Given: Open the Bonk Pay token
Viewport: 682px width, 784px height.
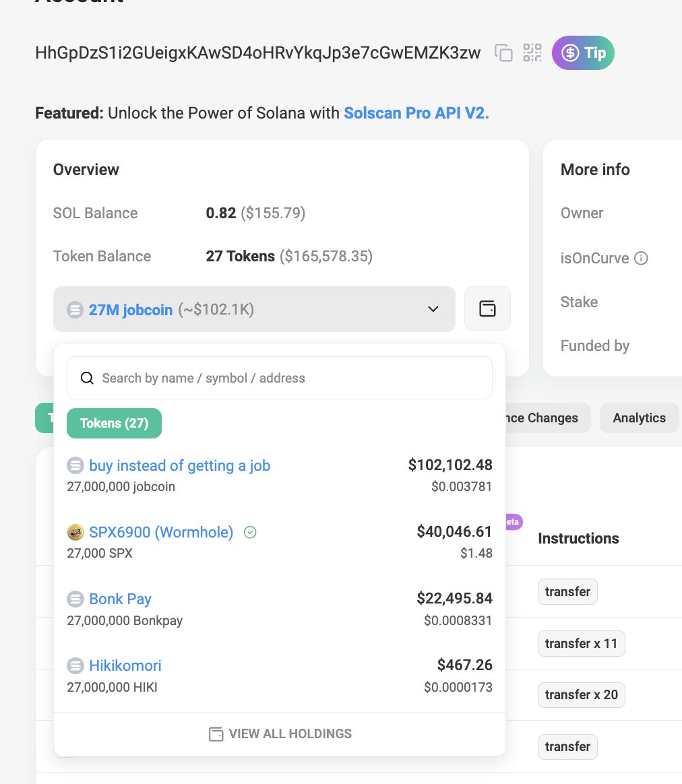Looking at the screenshot, I should (x=120, y=599).
